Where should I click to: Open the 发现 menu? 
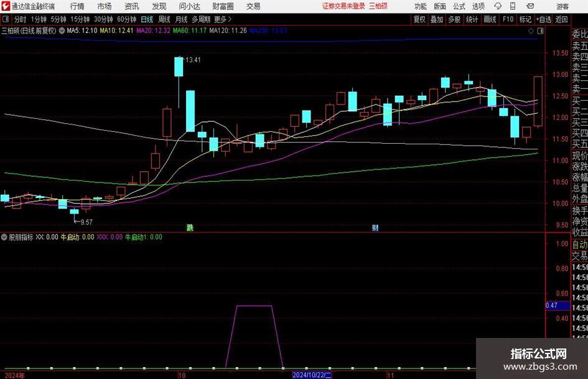pyautogui.click(x=159, y=6)
